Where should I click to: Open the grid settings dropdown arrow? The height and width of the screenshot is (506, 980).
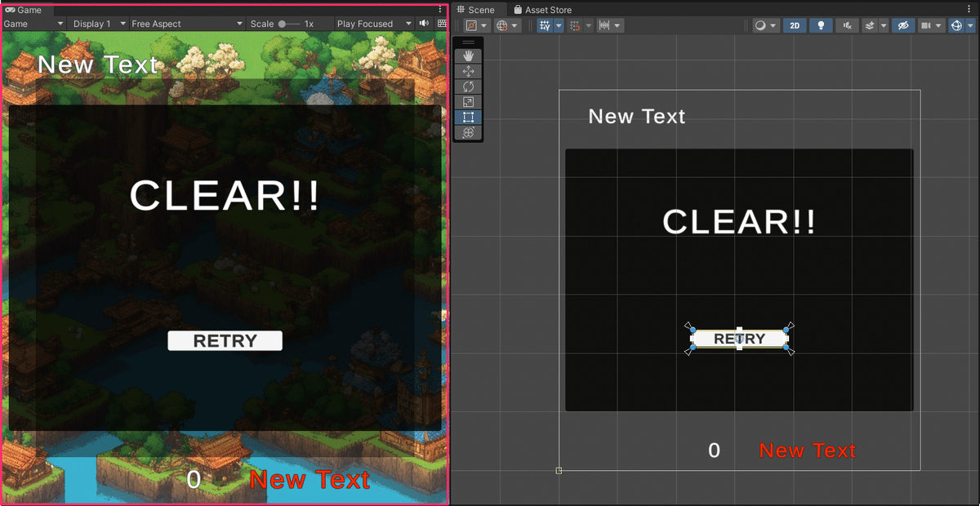[x=559, y=25]
